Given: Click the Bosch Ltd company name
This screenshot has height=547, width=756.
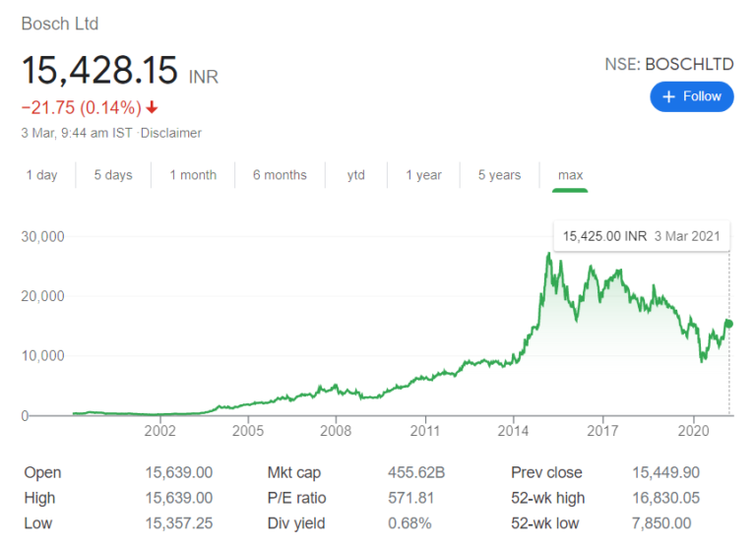Looking at the screenshot, I should (x=60, y=24).
